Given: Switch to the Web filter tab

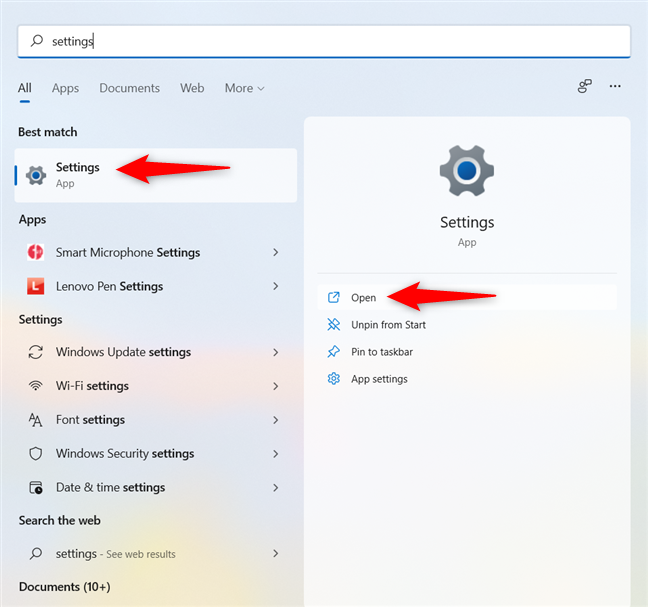Looking at the screenshot, I should pyautogui.click(x=192, y=88).
